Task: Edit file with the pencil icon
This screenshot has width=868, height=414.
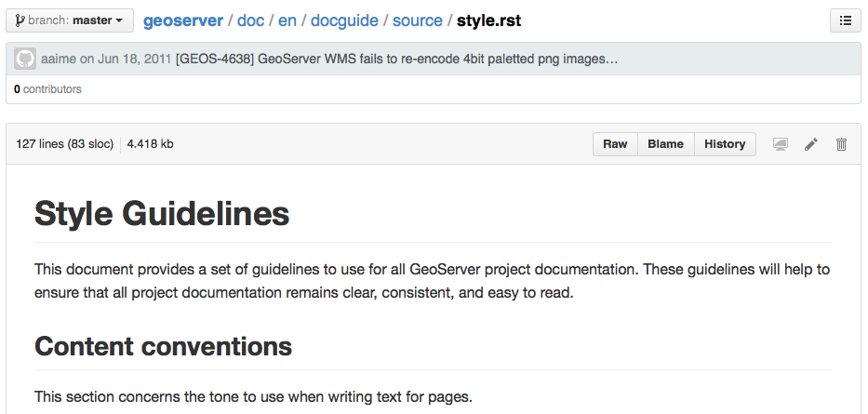Action: pyautogui.click(x=811, y=144)
